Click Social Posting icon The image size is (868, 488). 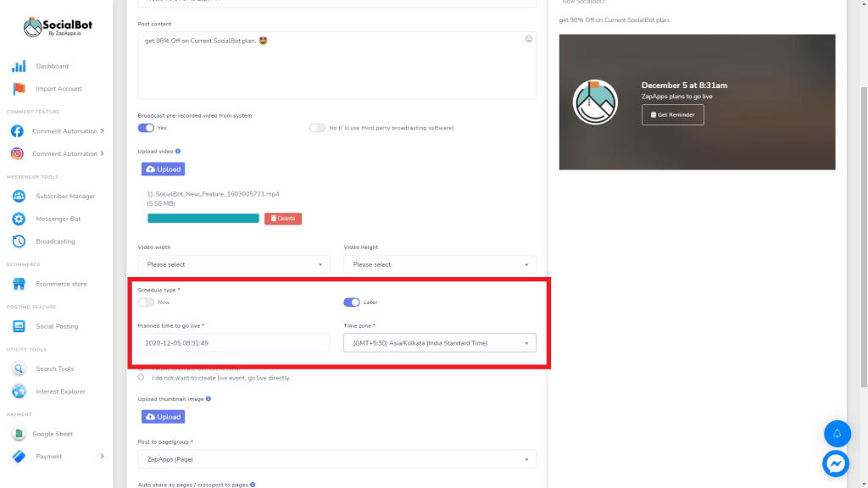(19, 326)
